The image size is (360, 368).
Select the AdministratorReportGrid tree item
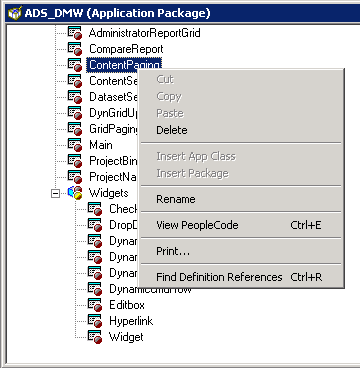coord(145,33)
